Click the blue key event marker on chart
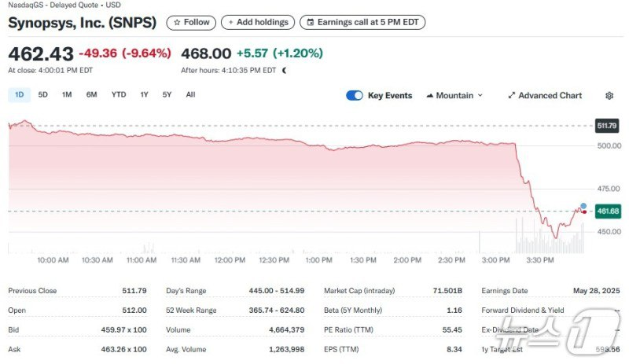The image size is (629, 364). coord(583,206)
